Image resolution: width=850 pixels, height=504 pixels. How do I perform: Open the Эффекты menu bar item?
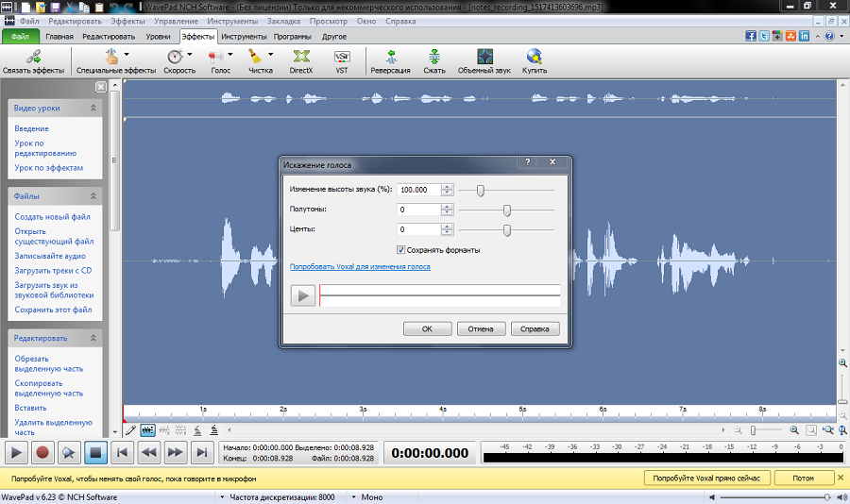[127, 21]
